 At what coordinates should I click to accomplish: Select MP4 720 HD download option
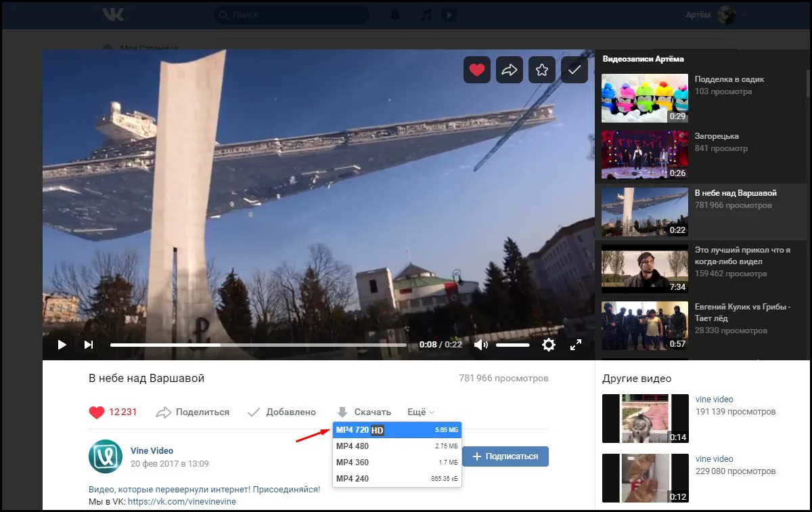(397, 430)
